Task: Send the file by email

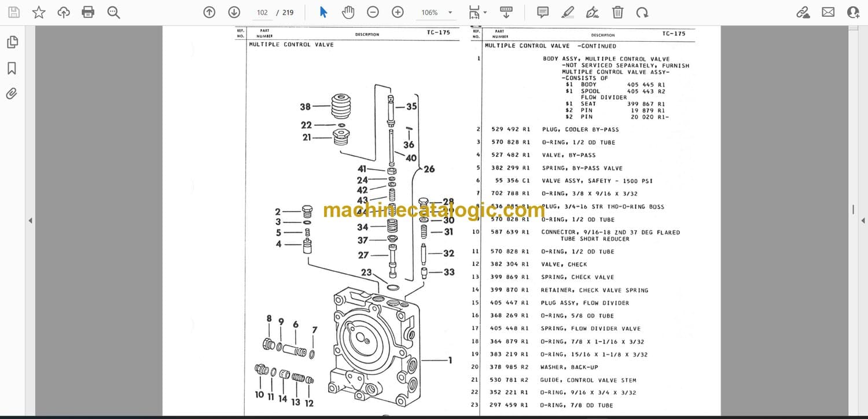Action: coord(828,12)
